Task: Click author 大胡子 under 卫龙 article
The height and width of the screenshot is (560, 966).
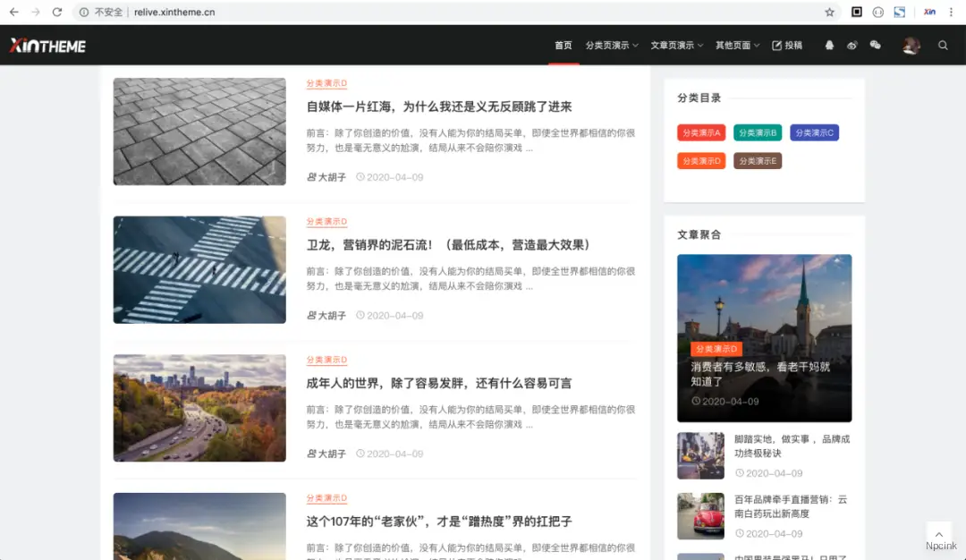Action: pos(326,316)
